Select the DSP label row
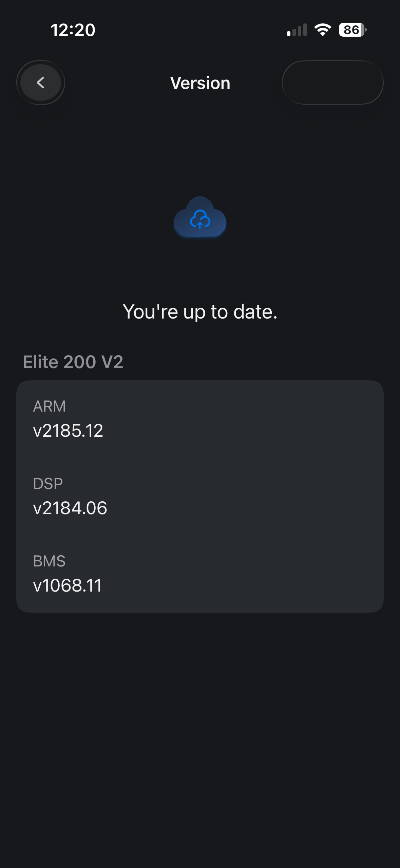This screenshot has height=868, width=400. (48, 484)
